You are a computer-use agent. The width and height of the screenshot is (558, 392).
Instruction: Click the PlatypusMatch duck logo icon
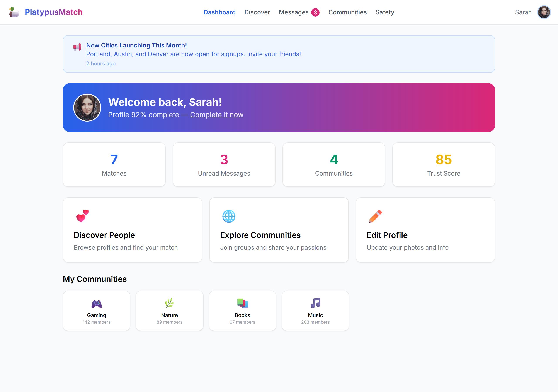14,12
